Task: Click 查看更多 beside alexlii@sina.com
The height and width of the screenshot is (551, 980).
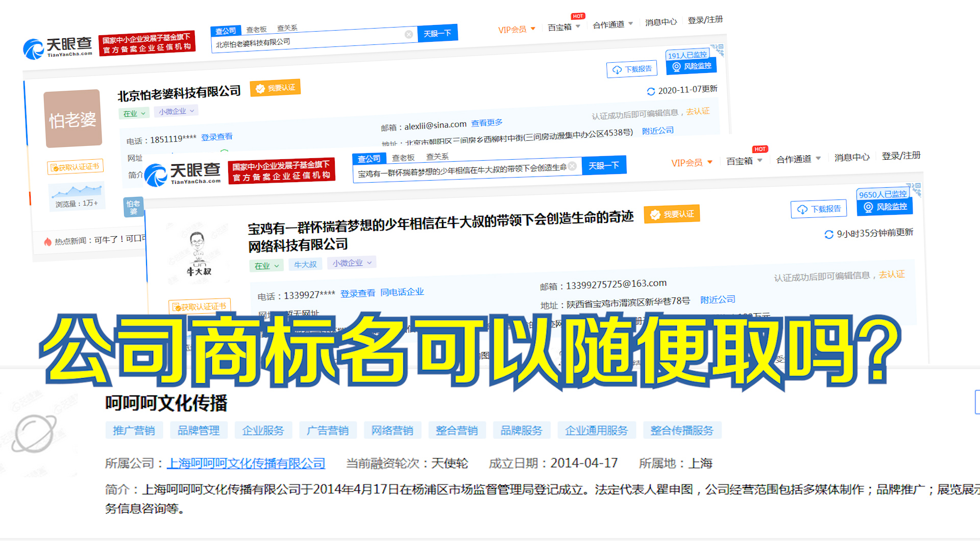Action: pos(487,122)
